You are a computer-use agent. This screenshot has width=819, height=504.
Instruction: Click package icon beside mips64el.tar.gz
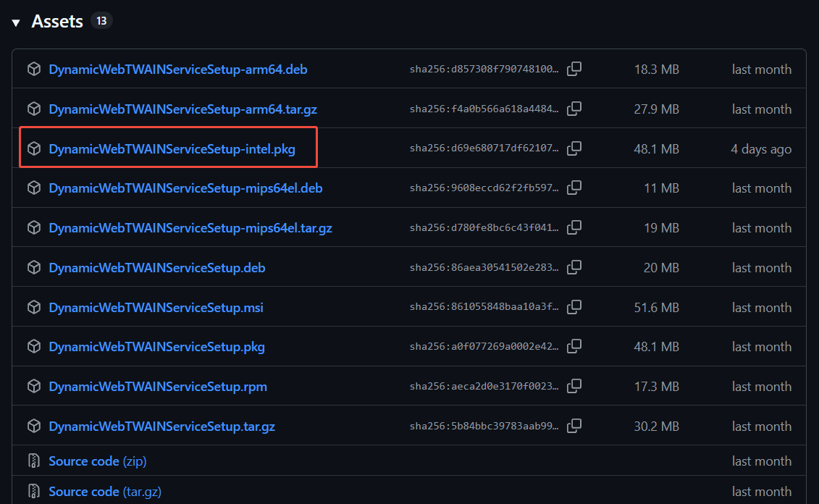34,227
